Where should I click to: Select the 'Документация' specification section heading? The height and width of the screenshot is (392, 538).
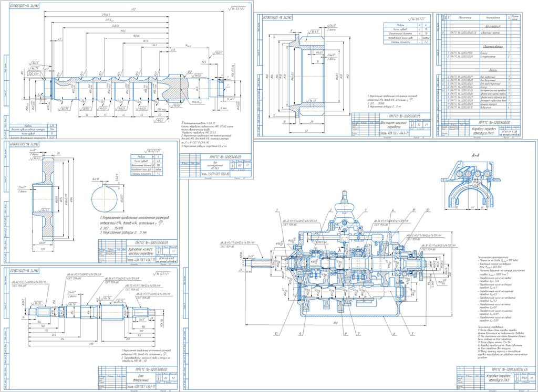(492, 26)
